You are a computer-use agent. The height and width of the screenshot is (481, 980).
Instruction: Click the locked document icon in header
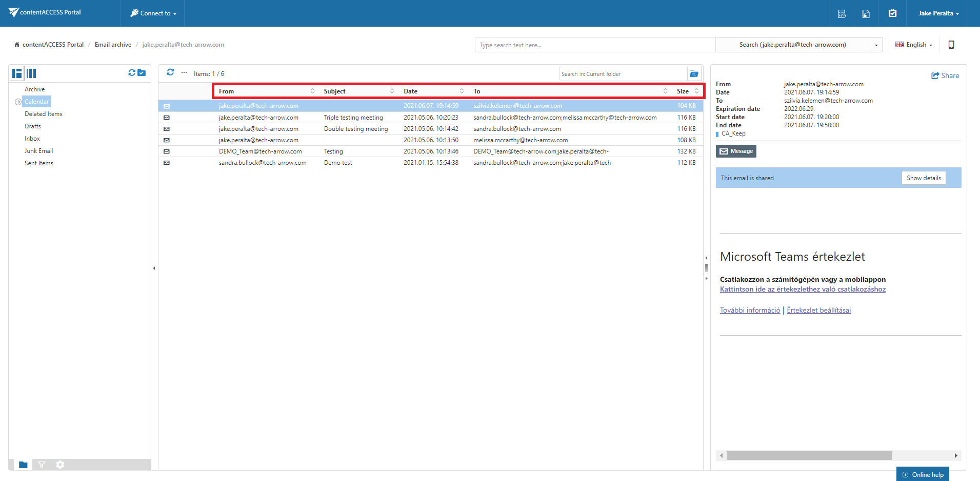[866, 14]
